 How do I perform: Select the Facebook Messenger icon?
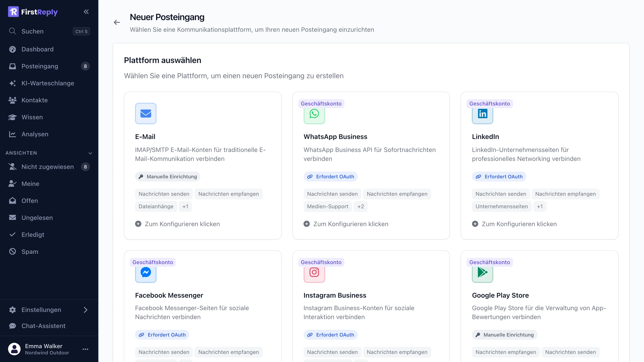(146, 272)
